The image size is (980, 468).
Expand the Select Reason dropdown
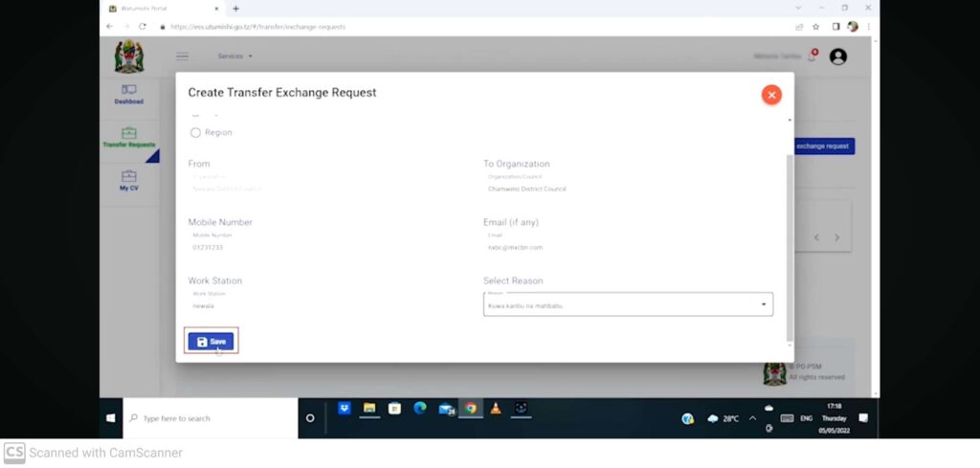click(x=628, y=305)
